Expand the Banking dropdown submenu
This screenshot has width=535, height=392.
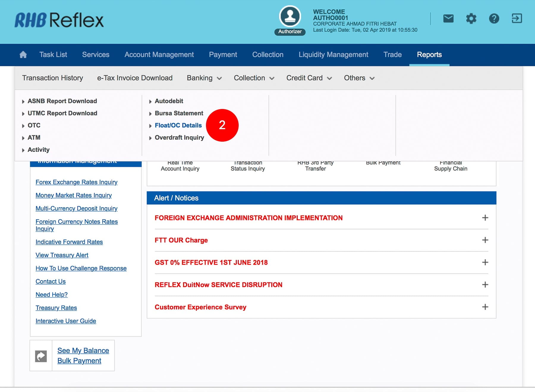(x=204, y=78)
